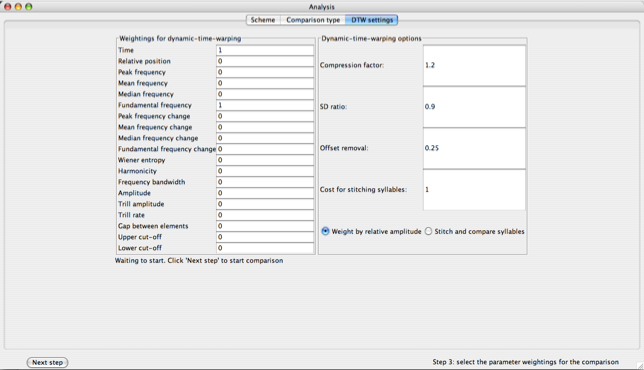Click the 'Waiting to start' status message
The image size is (644, 370).
point(199,260)
